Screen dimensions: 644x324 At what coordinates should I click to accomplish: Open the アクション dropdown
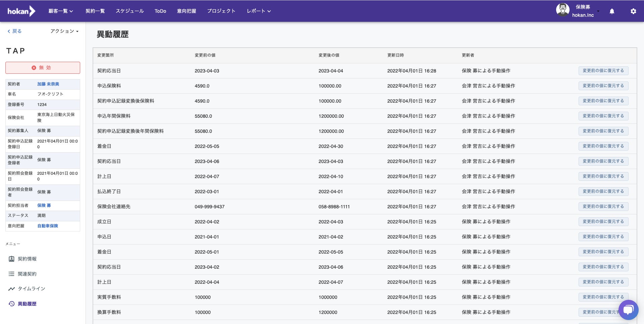(x=64, y=31)
